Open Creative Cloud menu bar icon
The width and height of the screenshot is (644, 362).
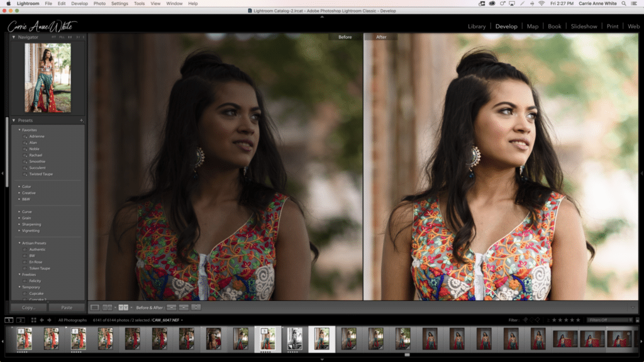492,3
